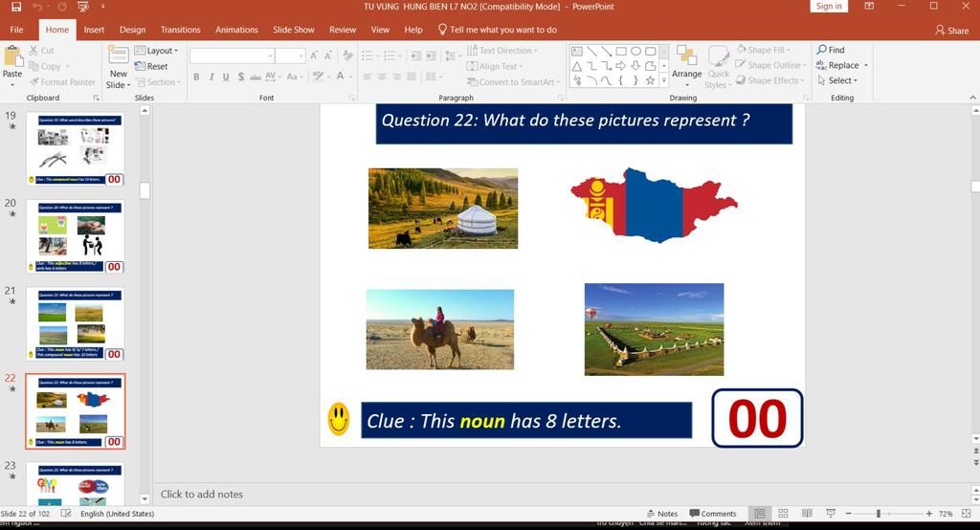Click Increase Font Size button
The width and height of the screenshot is (980, 530).
(x=314, y=55)
